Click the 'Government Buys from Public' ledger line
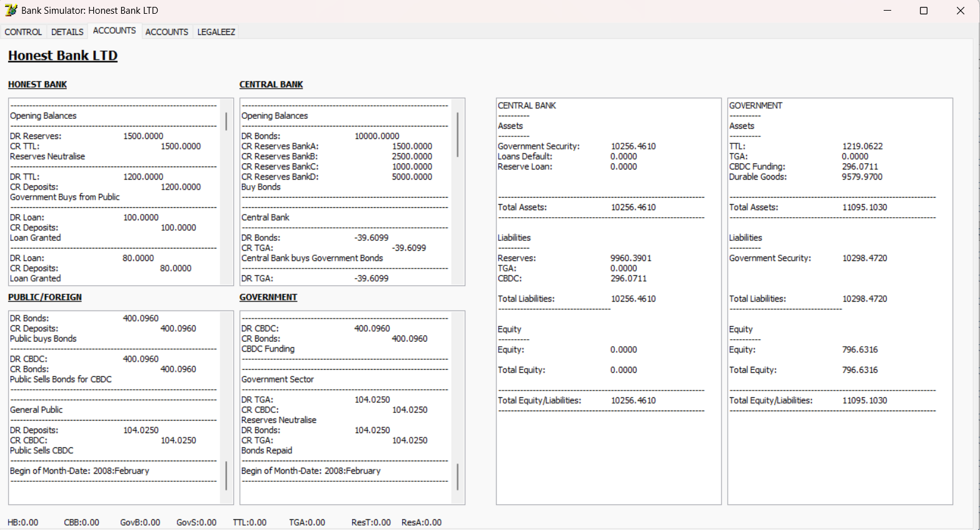This screenshot has height=530, width=980. 65,197
